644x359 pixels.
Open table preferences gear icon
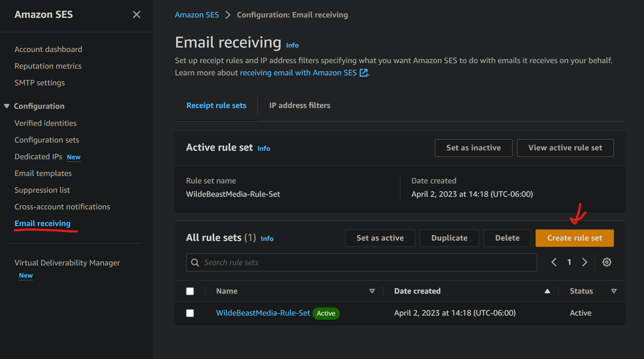(x=606, y=262)
